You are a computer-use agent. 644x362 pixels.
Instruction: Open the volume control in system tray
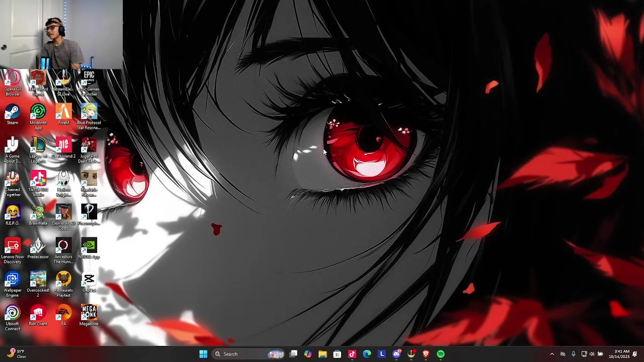click(592, 354)
